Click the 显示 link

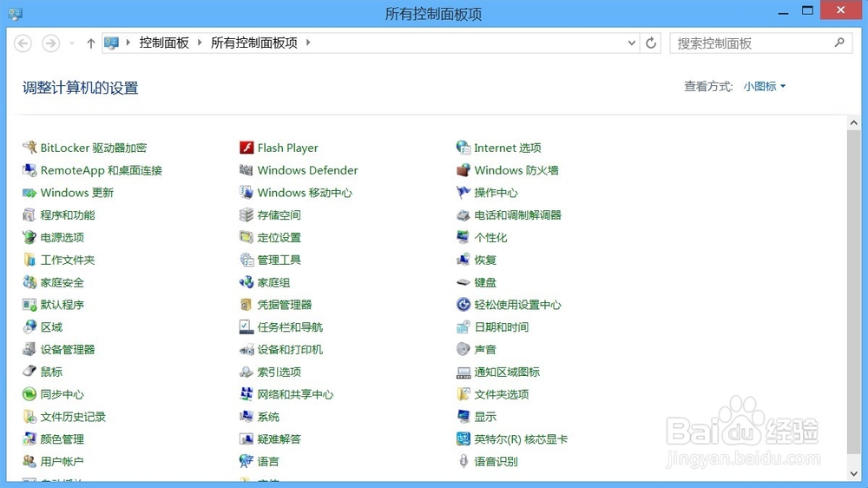485,417
